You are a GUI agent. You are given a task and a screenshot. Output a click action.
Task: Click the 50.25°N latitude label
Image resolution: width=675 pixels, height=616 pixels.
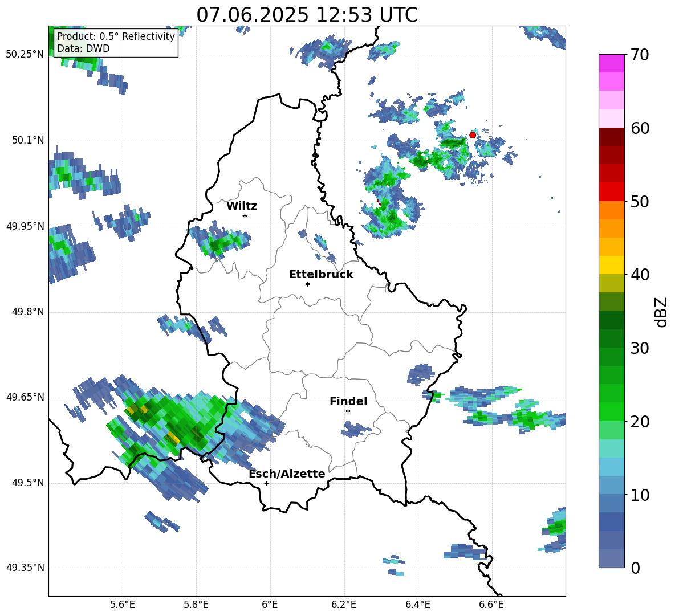coord(25,55)
